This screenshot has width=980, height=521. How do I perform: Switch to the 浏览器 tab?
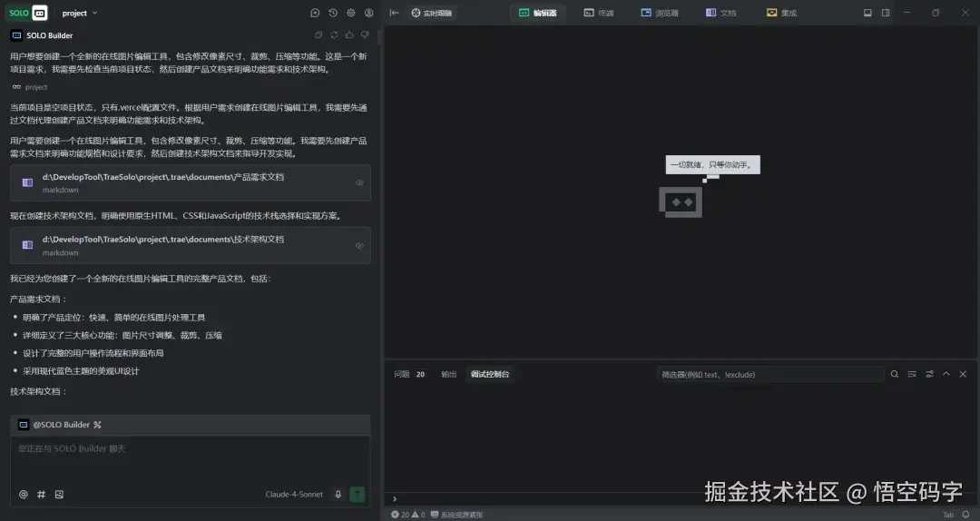click(660, 13)
